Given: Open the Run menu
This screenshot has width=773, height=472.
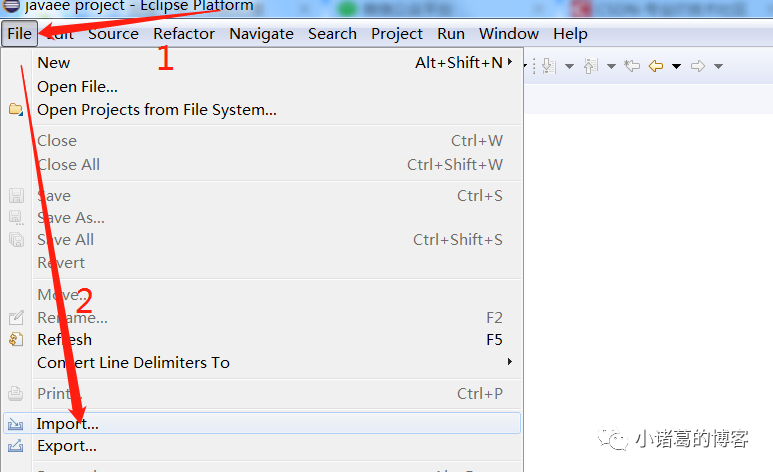Looking at the screenshot, I should click(451, 34).
